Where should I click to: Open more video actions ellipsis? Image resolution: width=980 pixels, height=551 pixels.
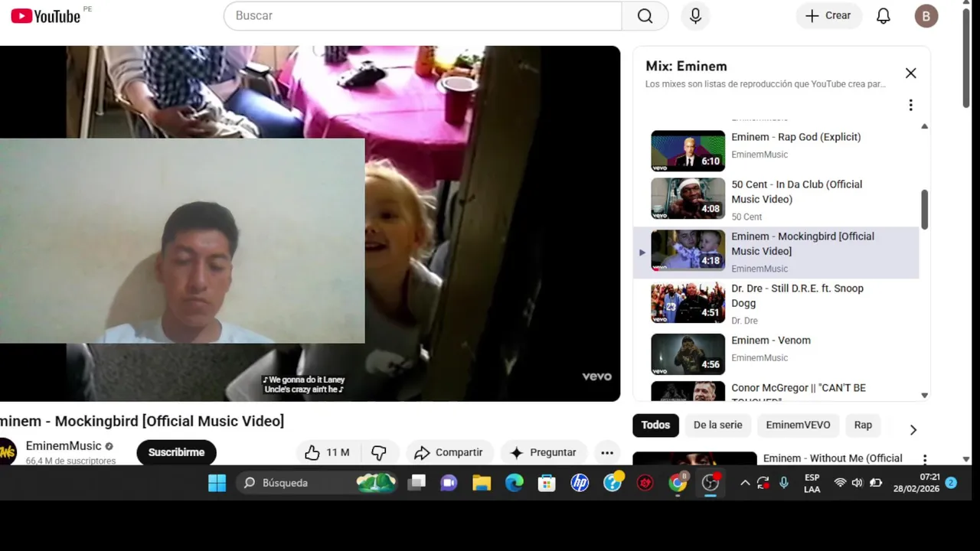pyautogui.click(x=607, y=452)
